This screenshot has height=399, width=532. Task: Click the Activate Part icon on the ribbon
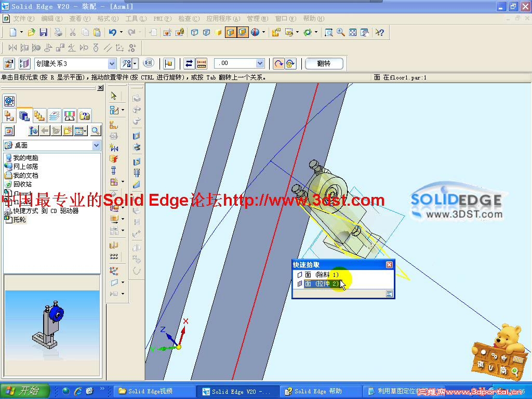169,63
